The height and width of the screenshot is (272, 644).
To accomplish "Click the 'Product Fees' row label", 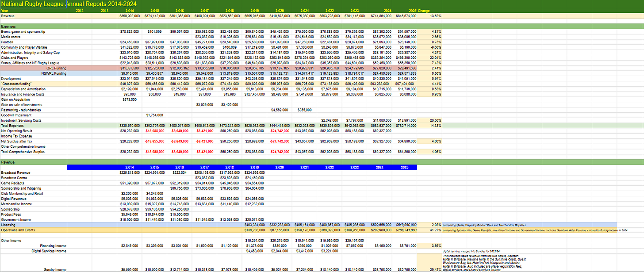I will [10, 215].
